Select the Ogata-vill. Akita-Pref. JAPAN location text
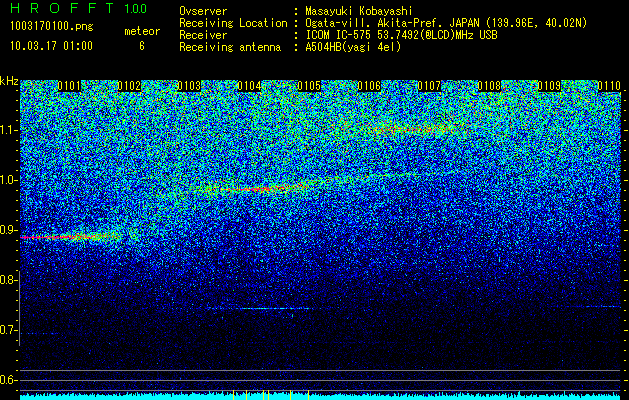Image resolution: width=629 pixels, height=400 pixels. [x=446, y=23]
